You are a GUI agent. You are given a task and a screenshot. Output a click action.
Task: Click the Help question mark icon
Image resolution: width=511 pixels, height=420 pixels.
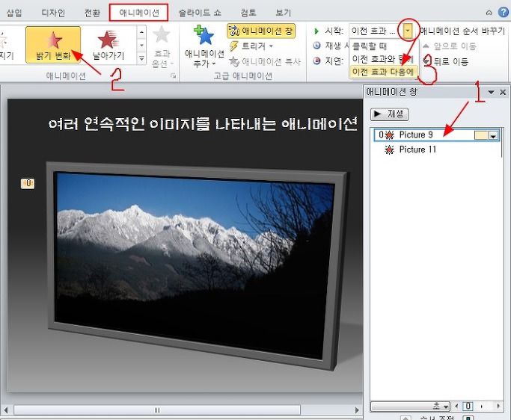(504, 13)
